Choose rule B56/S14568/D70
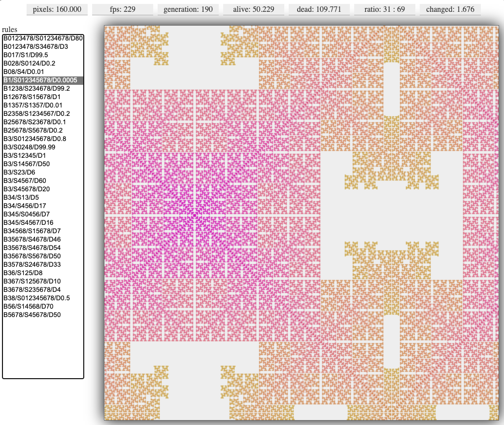 click(x=43, y=306)
